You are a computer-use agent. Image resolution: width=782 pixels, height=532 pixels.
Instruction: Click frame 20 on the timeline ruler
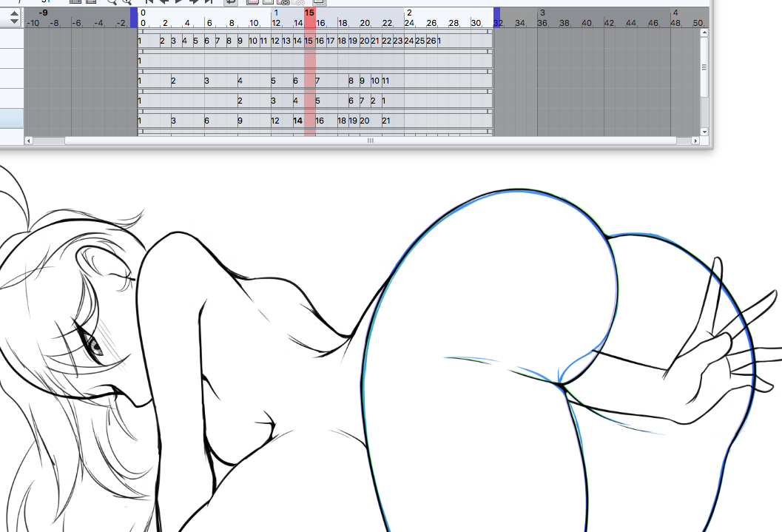(365, 23)
